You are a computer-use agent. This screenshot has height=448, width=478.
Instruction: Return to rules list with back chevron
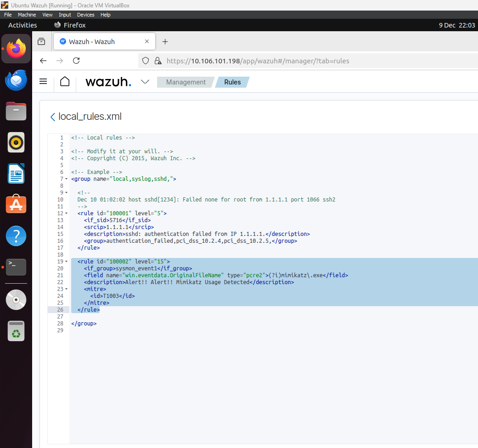(52, 117)
